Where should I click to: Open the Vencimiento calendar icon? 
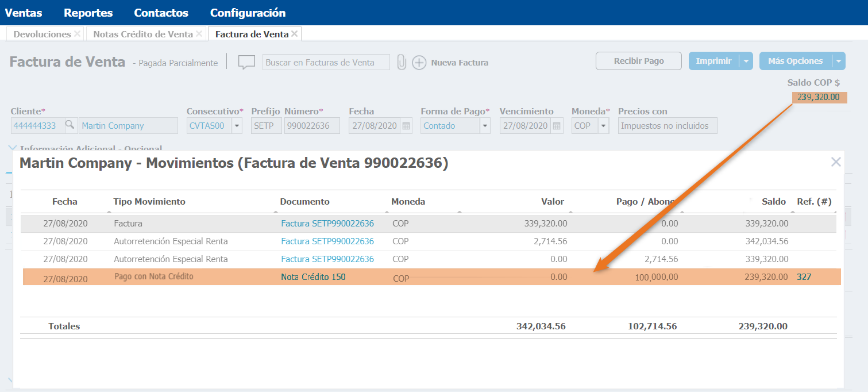click(x=557, y=125)
